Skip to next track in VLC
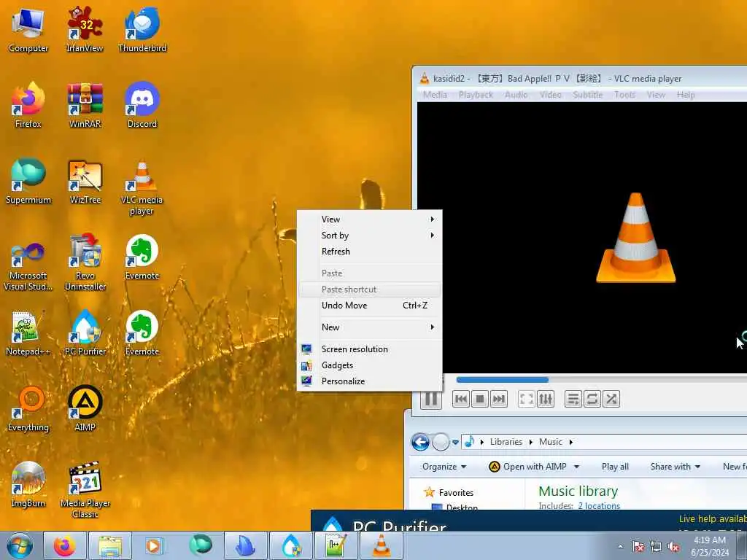 tap(498, 399)
